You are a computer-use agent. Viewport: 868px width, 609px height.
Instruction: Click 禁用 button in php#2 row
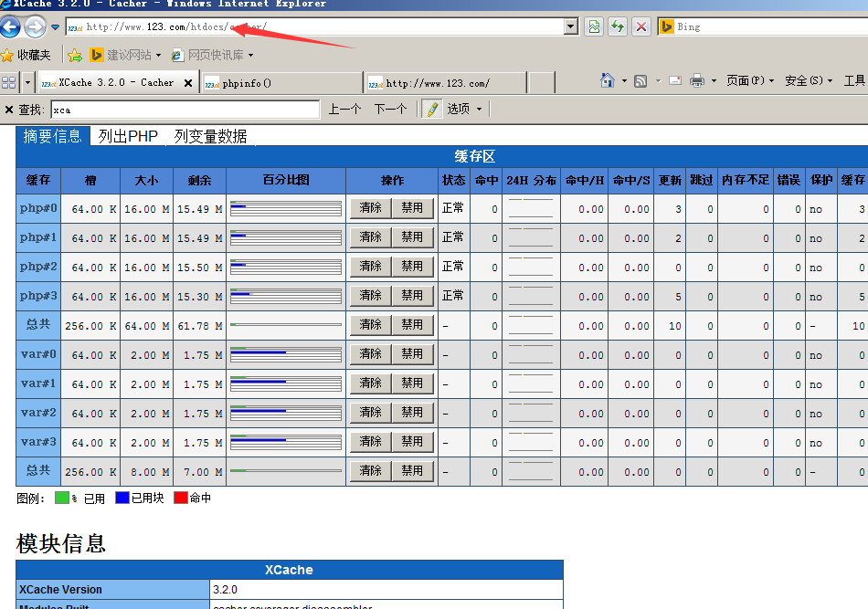click(412, 267)
